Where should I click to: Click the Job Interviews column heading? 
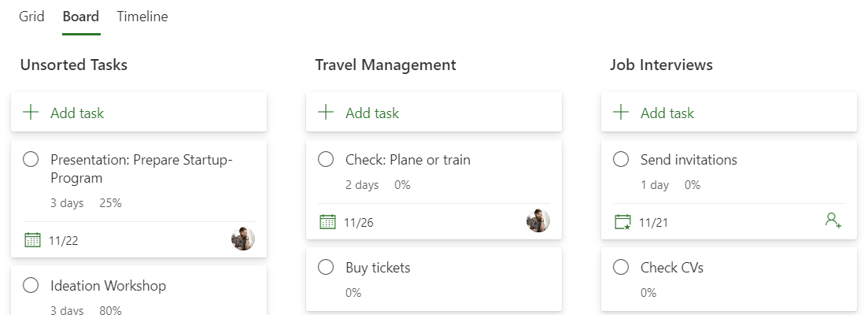point(661,65)
